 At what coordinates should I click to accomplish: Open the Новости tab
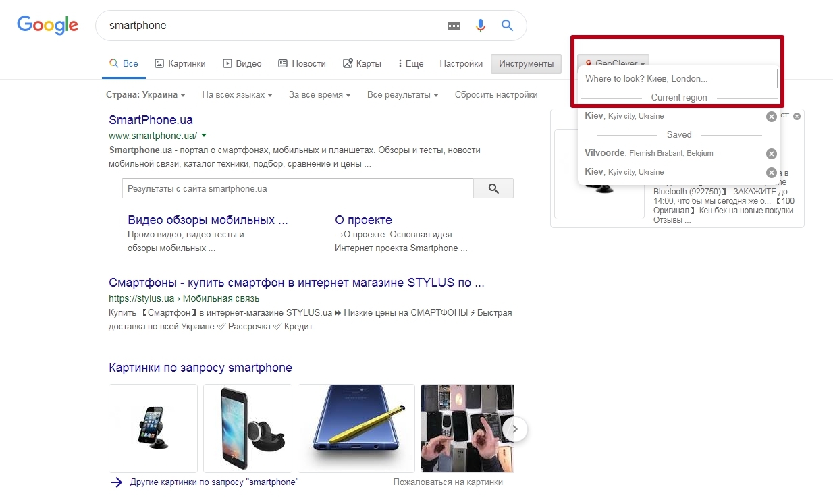click(302, 63)
